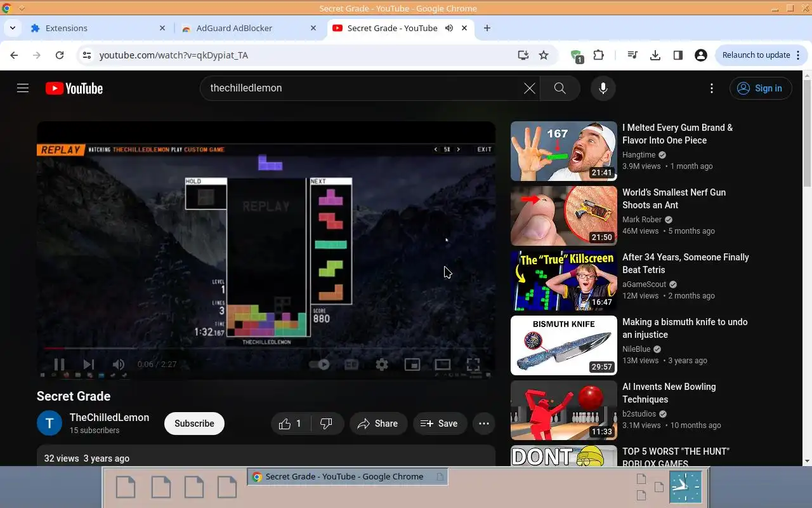This screenshot has height=508, width=812.
Task: Select Secret Grade - YouTube tab
Action: 400,28
